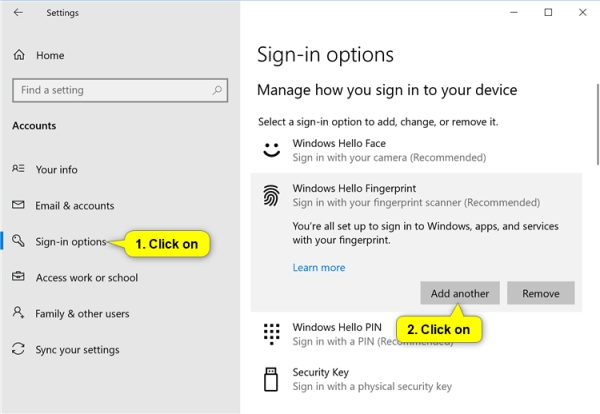The height and width of the screenshot is (414, 600).
Task: Expand the Windows Hello PIN option
Action: coord(416,334)
